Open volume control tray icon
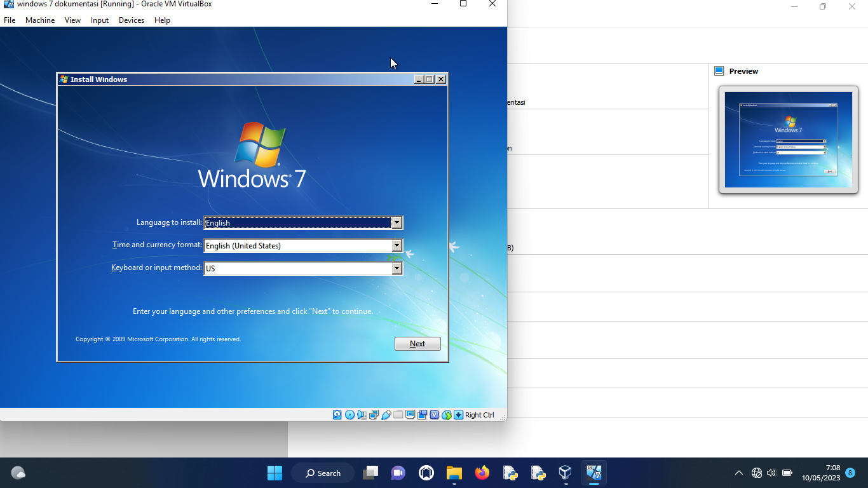This screenshot has width=868, height=488. pyautogui.click(x=771, y=473)
